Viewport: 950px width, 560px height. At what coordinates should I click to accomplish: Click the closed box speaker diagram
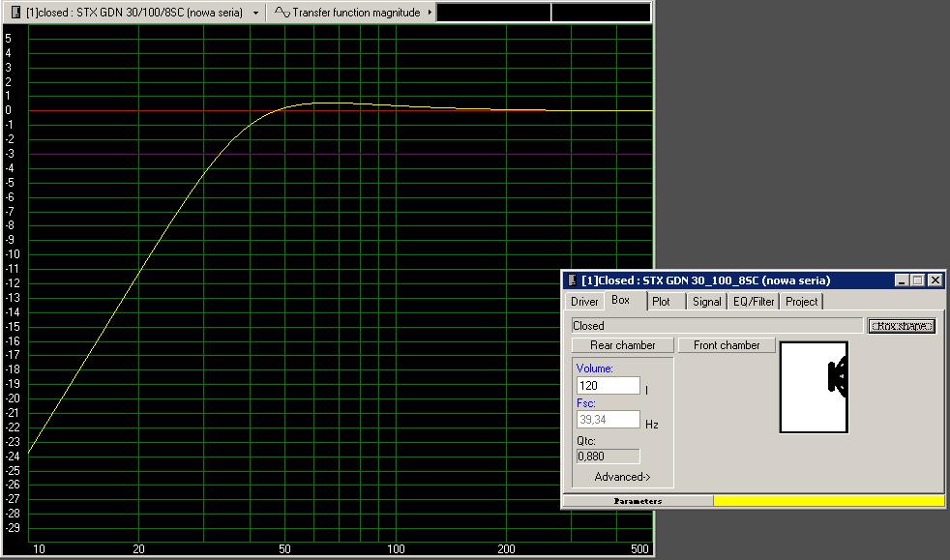814,387
